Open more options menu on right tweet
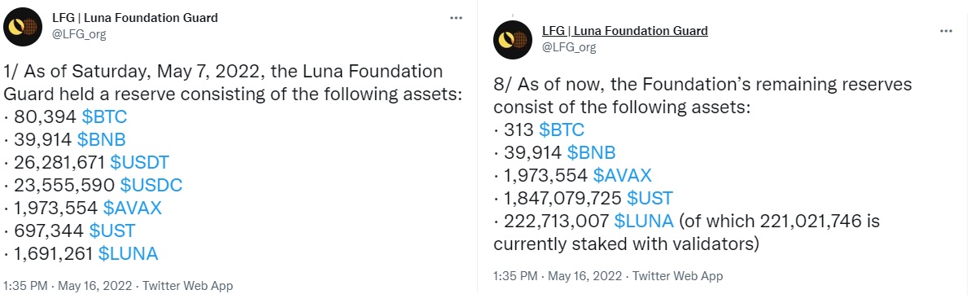This screenshot has width=980, height=303. (946, 31)
